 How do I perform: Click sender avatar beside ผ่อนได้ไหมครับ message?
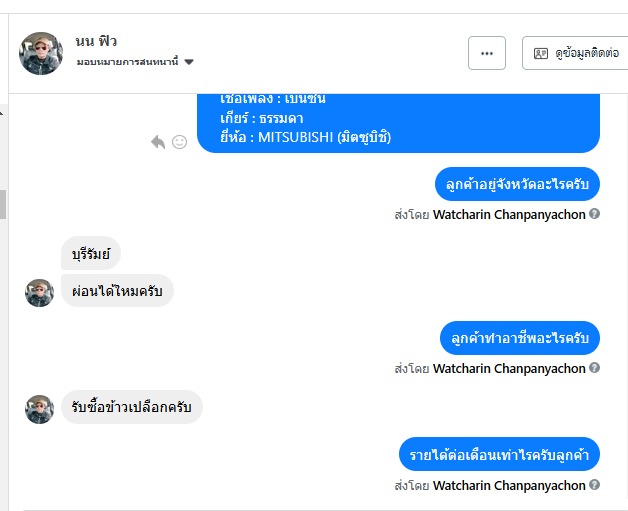pyautogui.click(x=39, y=292)
